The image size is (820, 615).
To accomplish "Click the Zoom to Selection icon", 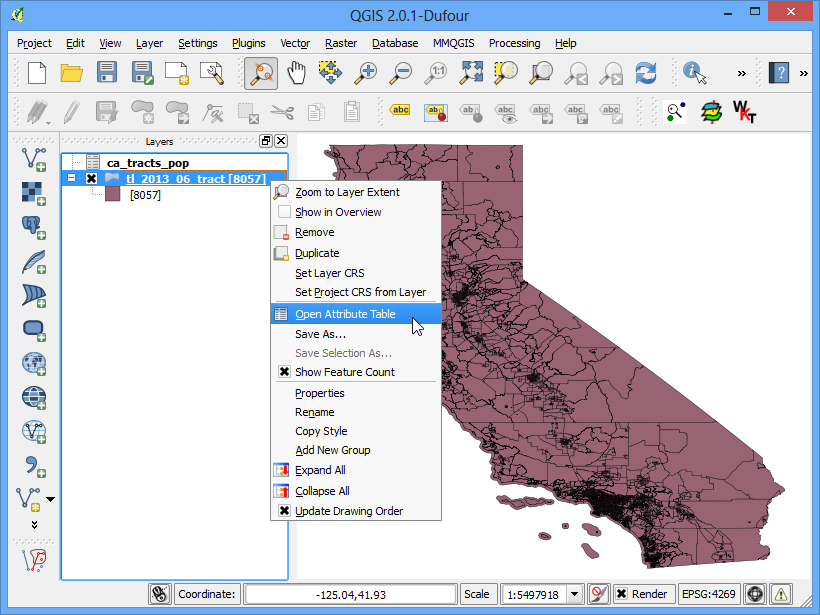I will [x=506, y=73].
